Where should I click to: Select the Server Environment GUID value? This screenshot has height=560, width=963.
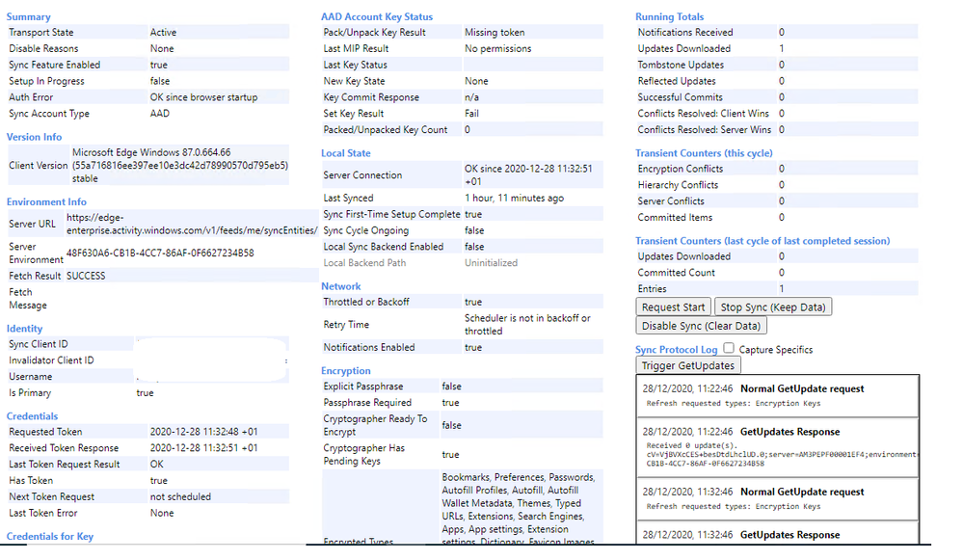160,253
